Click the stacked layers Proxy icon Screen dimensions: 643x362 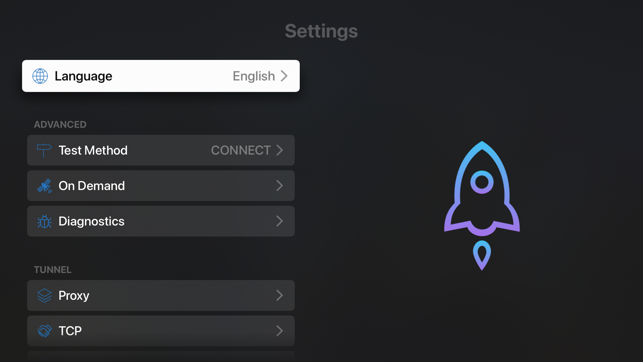[x=44, y=296]
